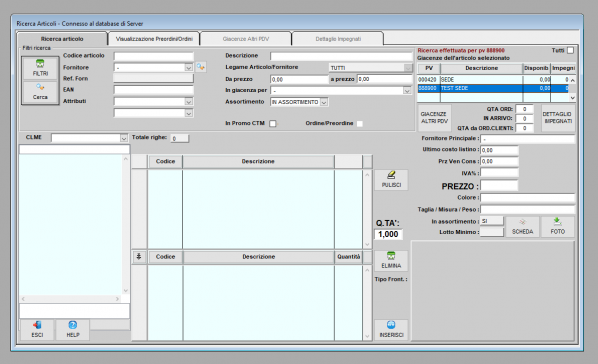Select the 888900 TEST SEDE row
Image resolution: width=598 pixels, height=364 pixels.
click(493, 88)
